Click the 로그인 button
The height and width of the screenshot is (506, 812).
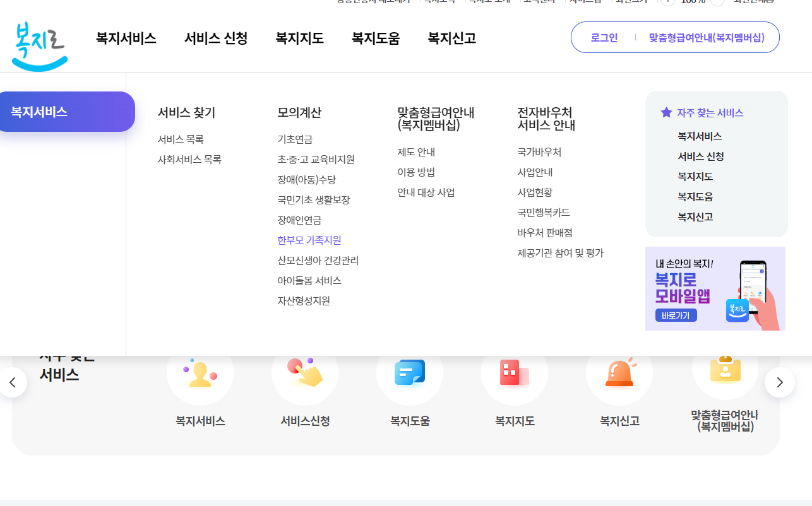pos(604,37)
